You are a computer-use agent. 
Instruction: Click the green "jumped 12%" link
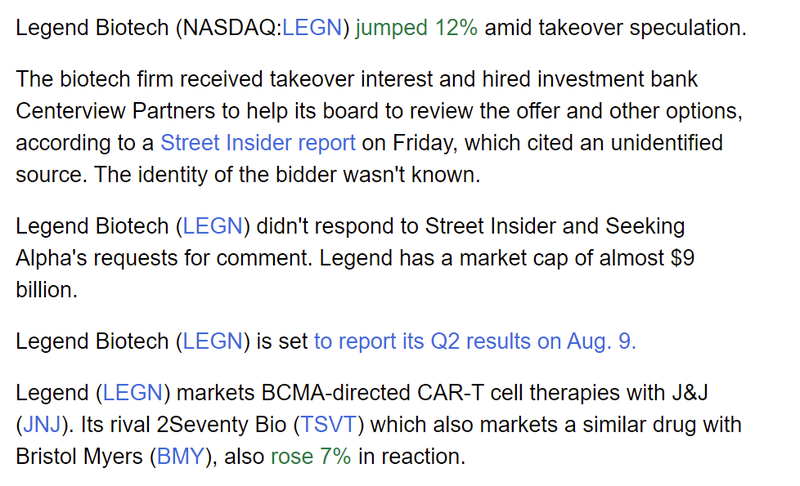[417, 27]
